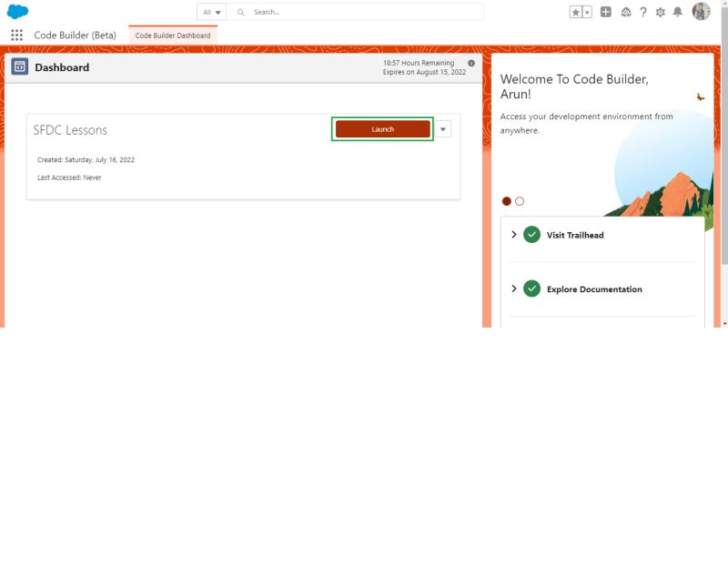Open the All search scope dropdown
Image resolution: width=728 pixels, height=577 pixels.
tap(210, 12)
